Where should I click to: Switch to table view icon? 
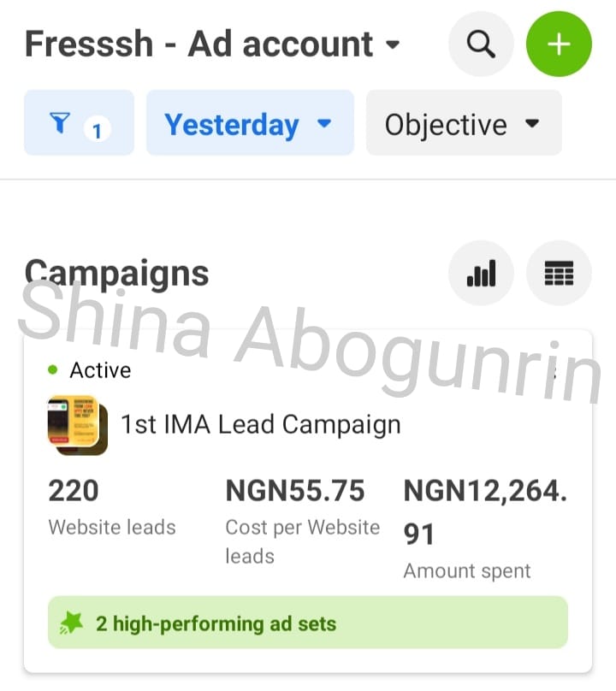pyautogui.click(x=559, y=274)
